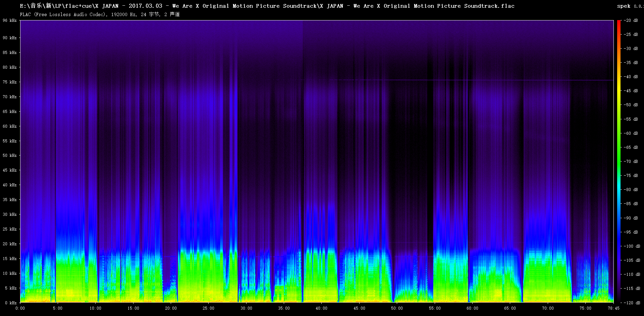Click the -40 dB scale label
Image resolution: width=644 pixels, height=316 pixels.
pos(631,77)
